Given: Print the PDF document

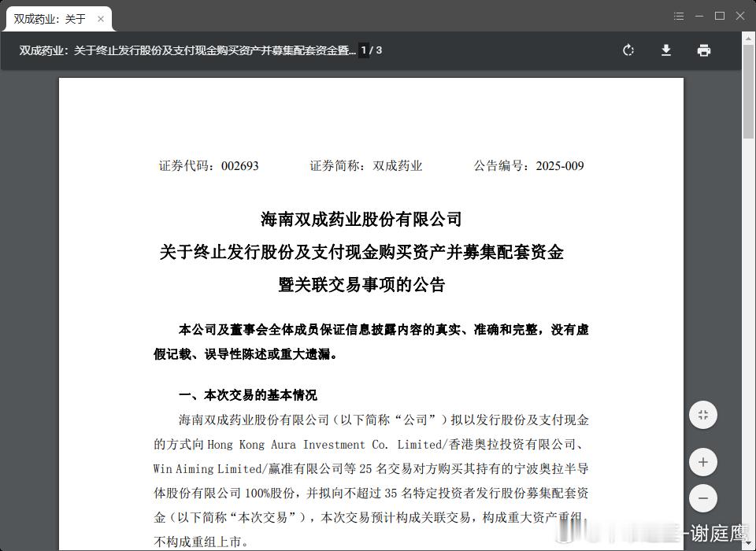Looking at the screenshot, I should 704,50.
